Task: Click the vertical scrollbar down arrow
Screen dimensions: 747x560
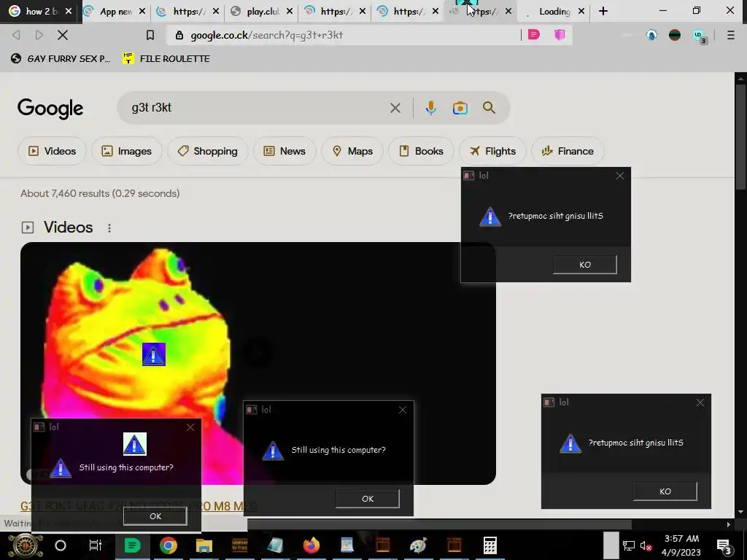Action: pyautogui.click(x=740, y=513)
